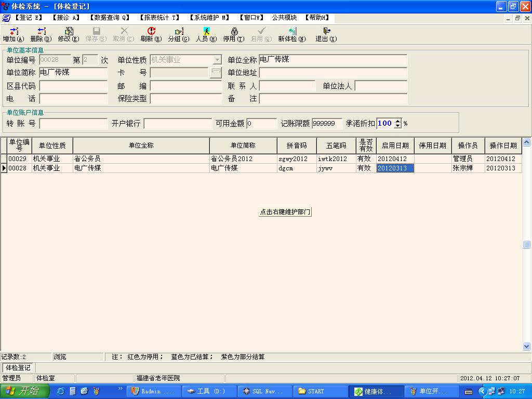This screenshot has height=399, width=532.
Task: Open the 窗口W menu
Action: tap(251, 18)
